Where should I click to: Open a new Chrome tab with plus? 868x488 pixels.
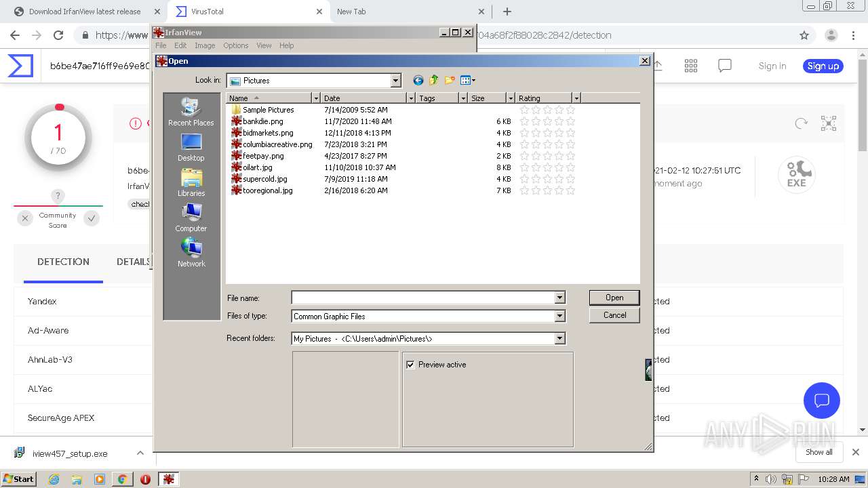pyautogui.click(x=507, y=12)
